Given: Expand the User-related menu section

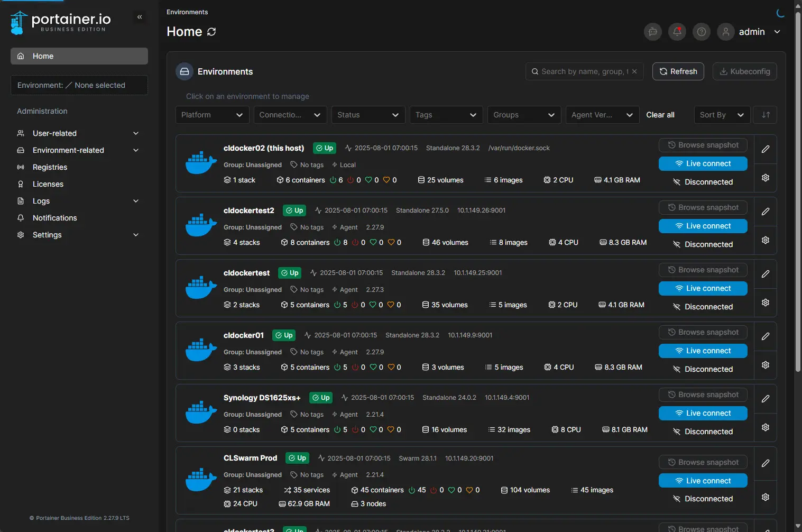Looking at the screenshot, I should pyautogui.click(x=79, y=133).
